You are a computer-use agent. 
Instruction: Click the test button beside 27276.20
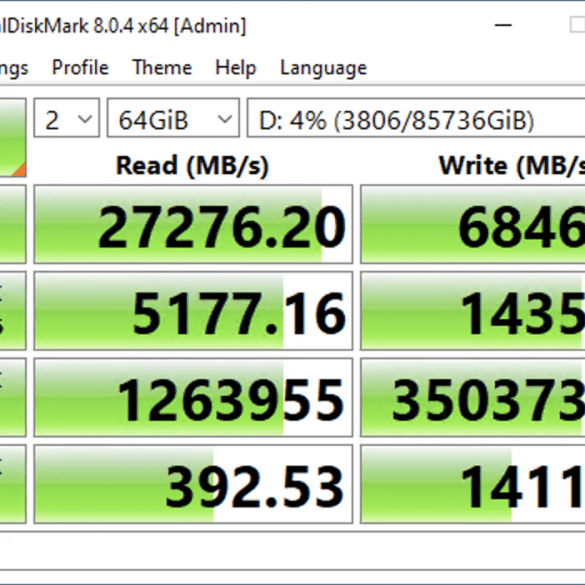pos(13,224)
